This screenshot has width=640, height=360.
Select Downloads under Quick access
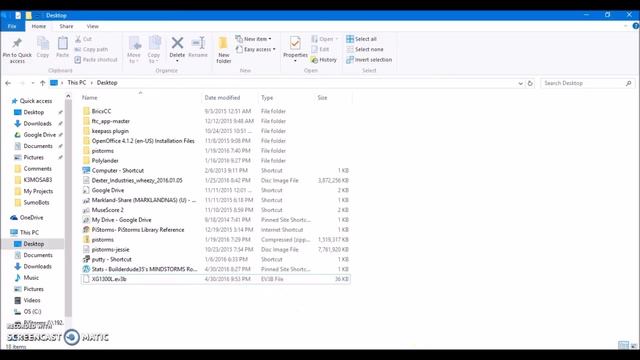click(x=33, y=123)
